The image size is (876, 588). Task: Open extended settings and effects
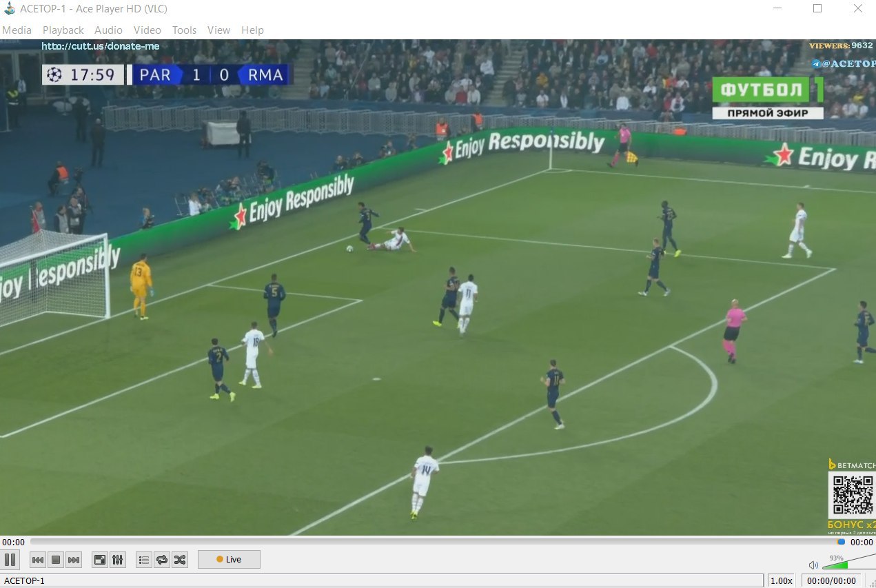(x=118, y=560)
